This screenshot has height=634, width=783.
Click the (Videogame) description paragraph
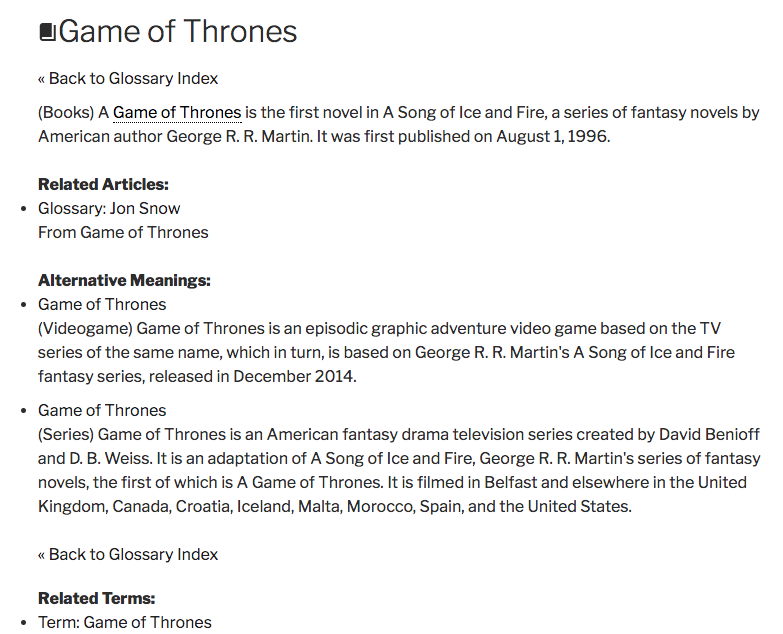[386, 352]
